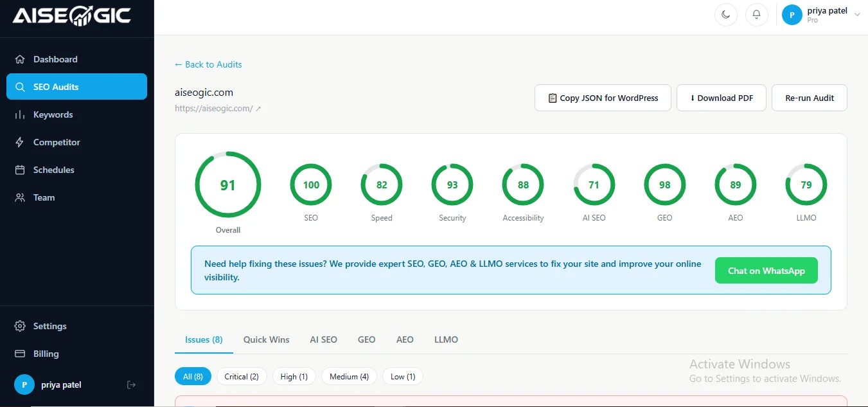Click the sidebar priya patel avatar

click(24, 384)
